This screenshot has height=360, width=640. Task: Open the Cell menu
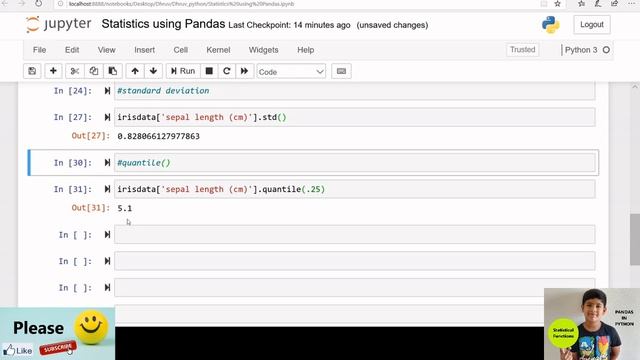(180, 50)
